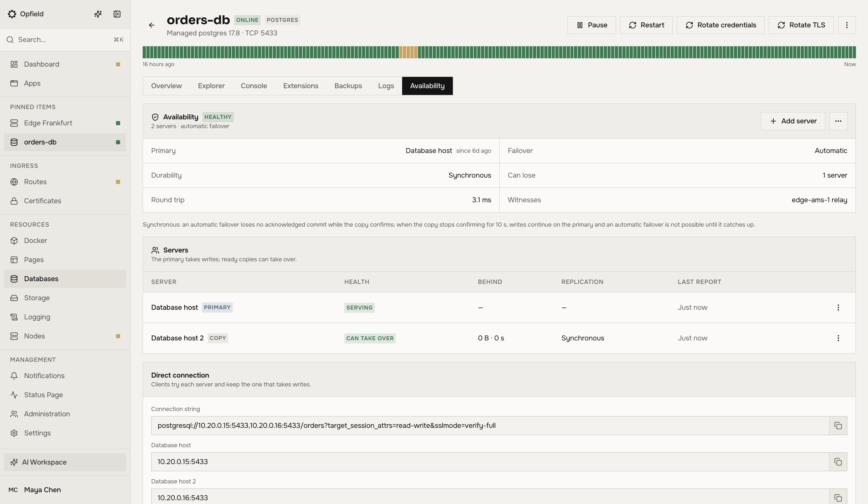Open Maya Chen user profile
This screenshot has width=868, height=504.
pos(65,490)
